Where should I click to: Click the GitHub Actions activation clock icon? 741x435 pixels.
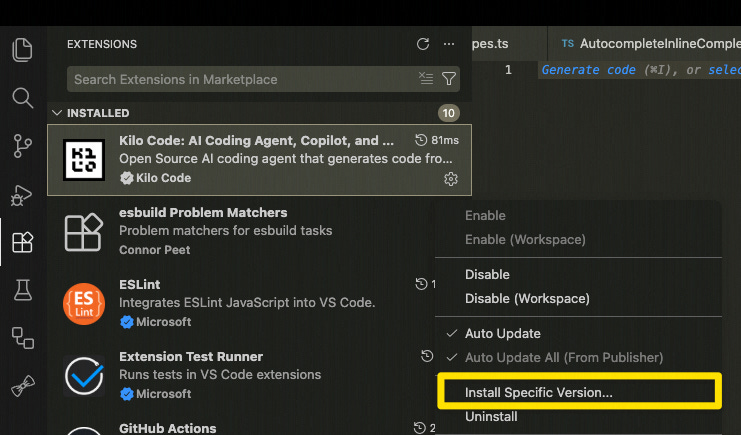[x=420, y=427]
